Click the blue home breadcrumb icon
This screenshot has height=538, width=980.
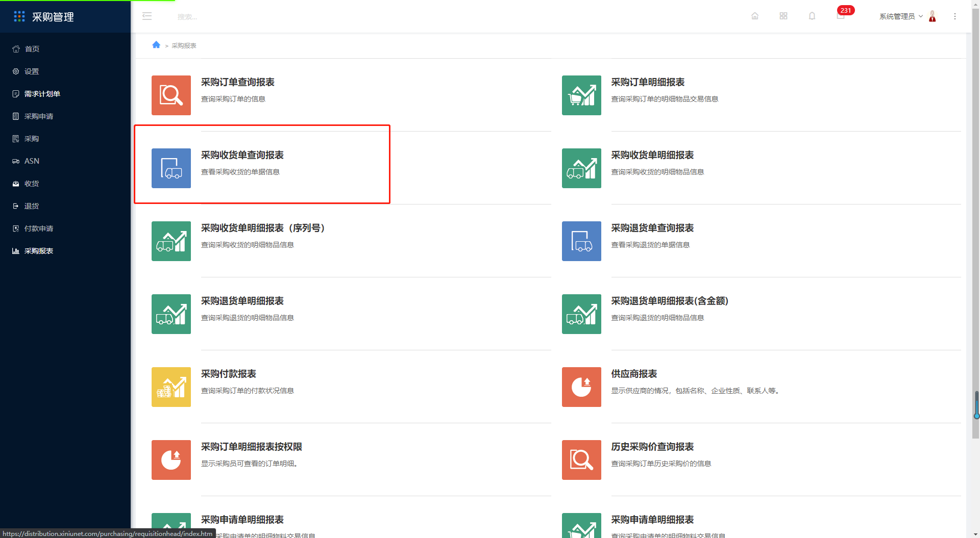pos(156,45)
